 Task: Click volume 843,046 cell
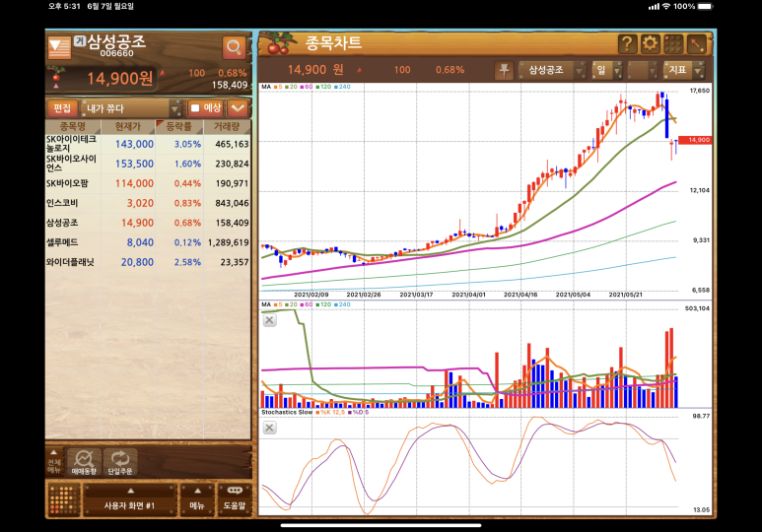[x=232, y=203]
